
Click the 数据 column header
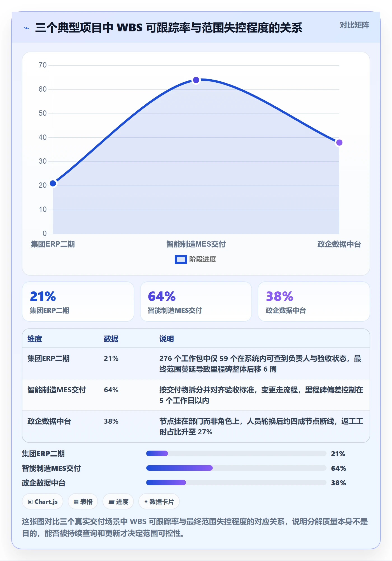click(x=111, y=339)
